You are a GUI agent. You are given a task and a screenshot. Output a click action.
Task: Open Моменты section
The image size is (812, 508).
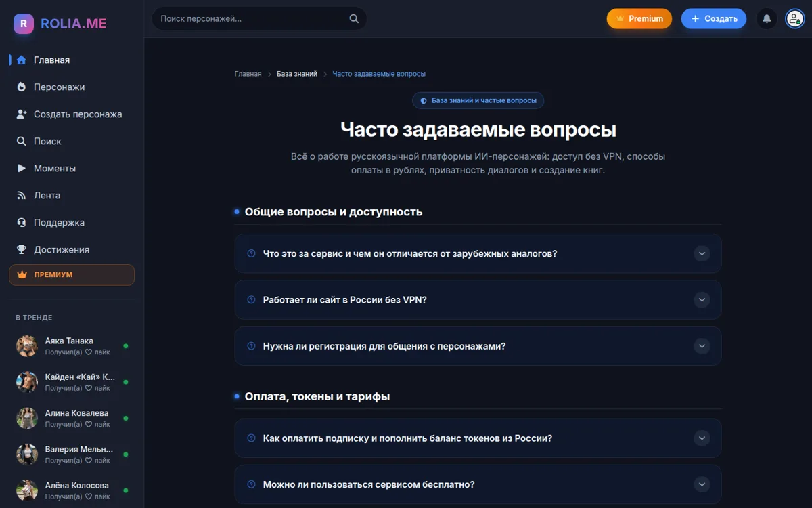72,168
